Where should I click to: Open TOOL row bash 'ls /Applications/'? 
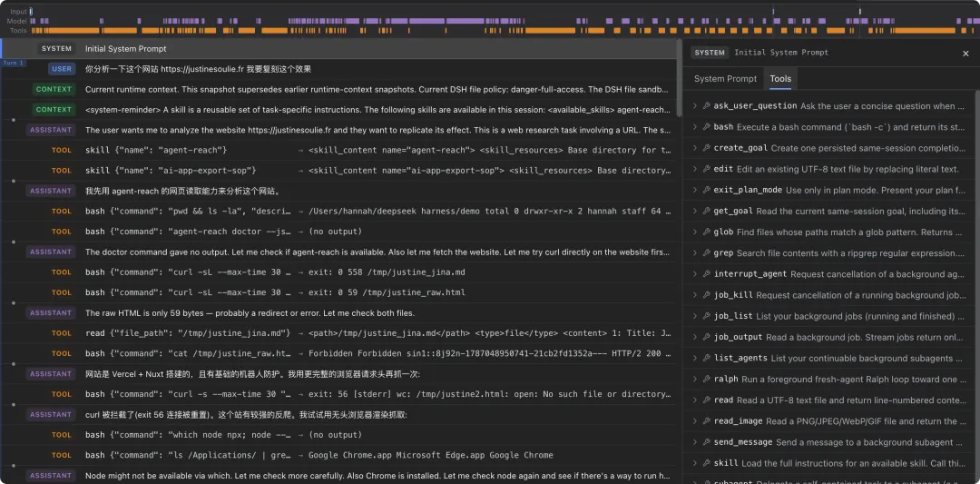[338, 455]
